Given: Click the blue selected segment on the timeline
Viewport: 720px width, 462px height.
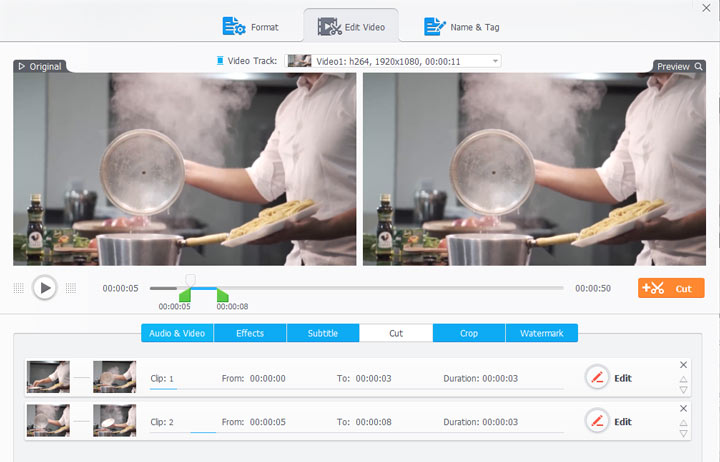Looking at the screenshot, I should tap(203, 288).
